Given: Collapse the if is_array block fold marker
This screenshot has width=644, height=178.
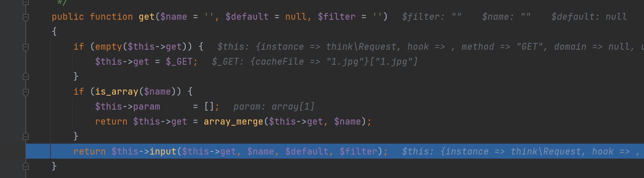Looking at the screenshot, I should tap(25, 92).
